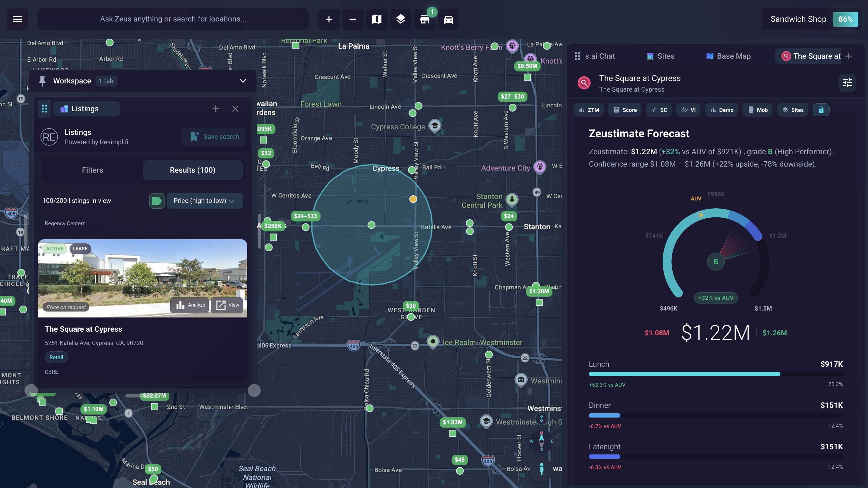Switch to the Filters tab
This screenshot has width=868, height=488.
tap(92, 170)
